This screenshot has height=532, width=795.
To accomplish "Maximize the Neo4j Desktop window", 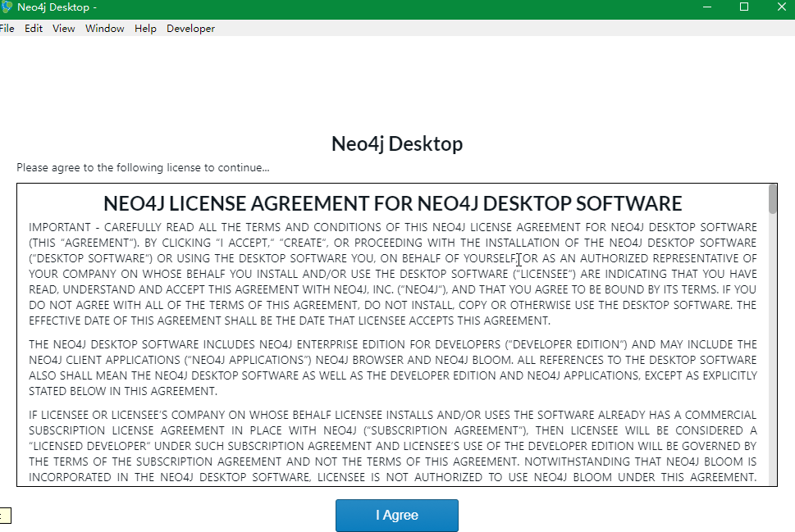I will [x=744, y=7].
